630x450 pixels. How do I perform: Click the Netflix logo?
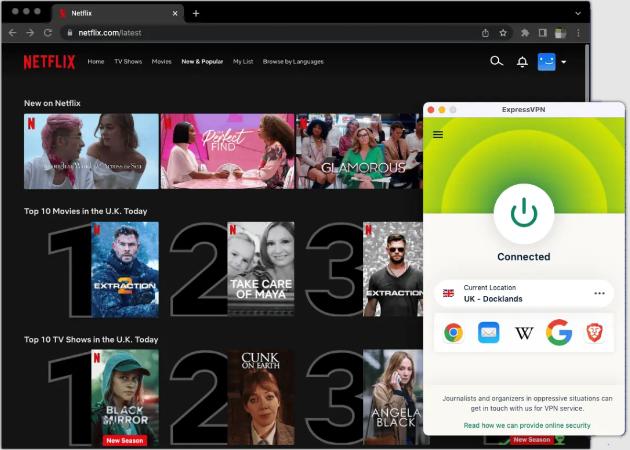[x=49, y=62]
